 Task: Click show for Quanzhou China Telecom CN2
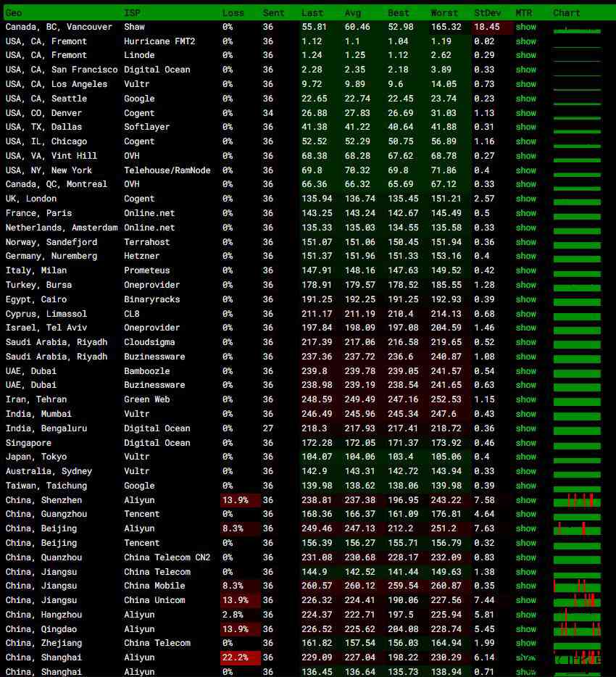(x=526, y=557)
